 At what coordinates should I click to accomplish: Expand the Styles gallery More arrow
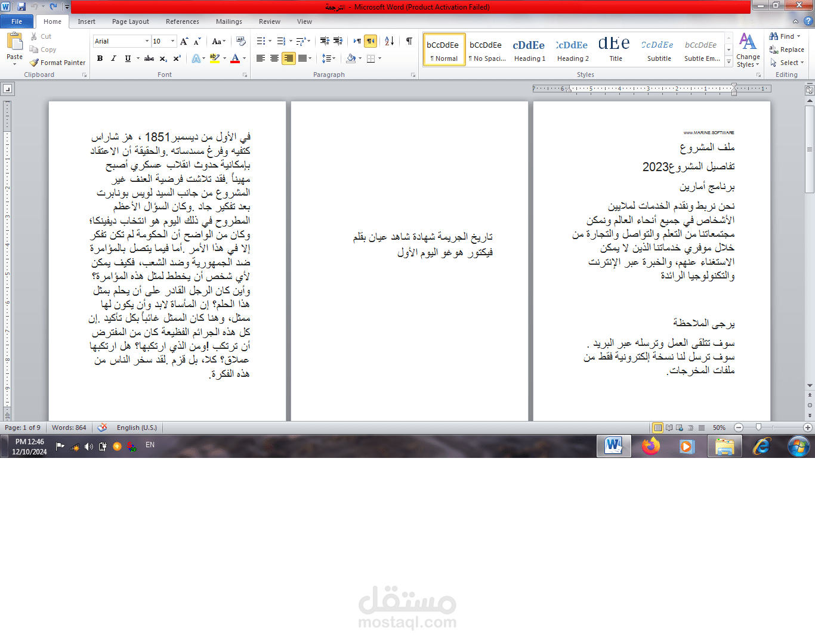[x=728, y=62]
